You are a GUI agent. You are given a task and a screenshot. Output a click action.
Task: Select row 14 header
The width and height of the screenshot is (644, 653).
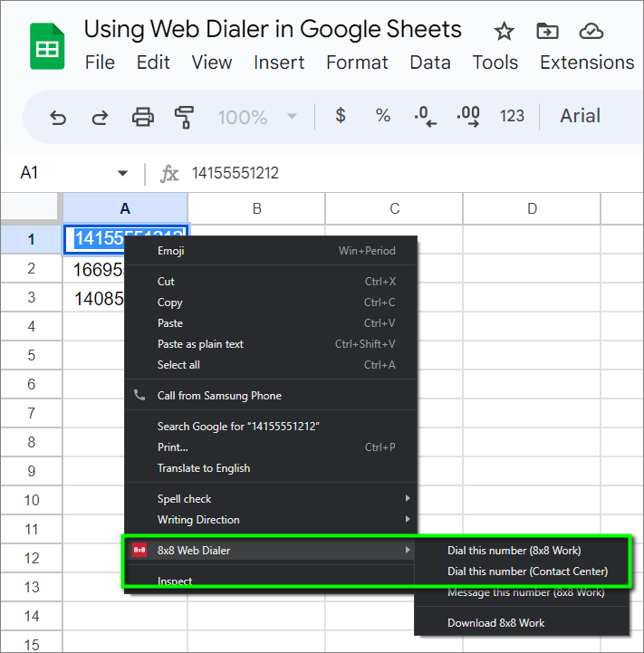click(31, 616)
